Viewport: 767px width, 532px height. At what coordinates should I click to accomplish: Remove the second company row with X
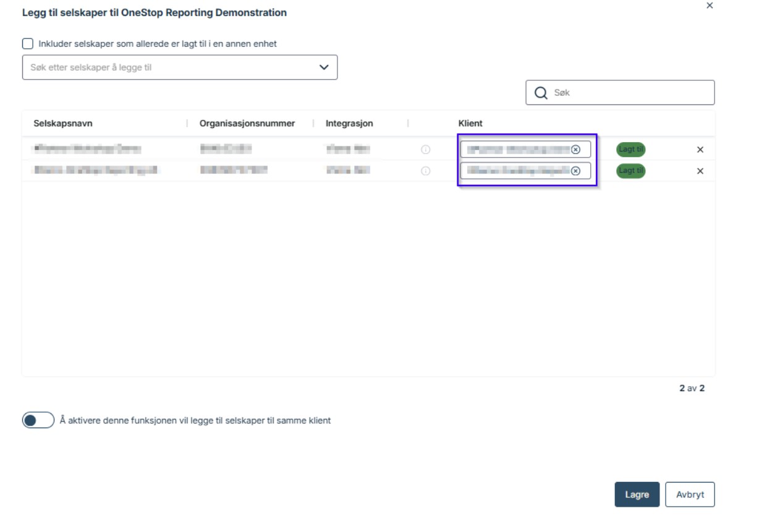point(700,171)
